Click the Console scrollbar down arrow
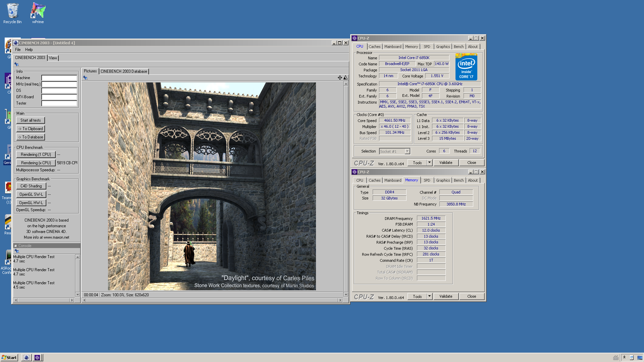644x362 pixels. [77, 295]
